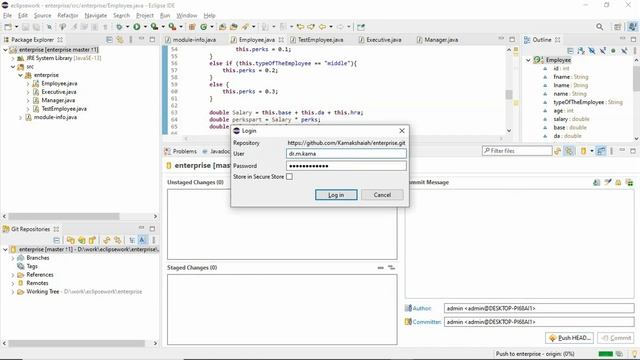
Task: Collapse the src folder node
Action: [13, 67]
